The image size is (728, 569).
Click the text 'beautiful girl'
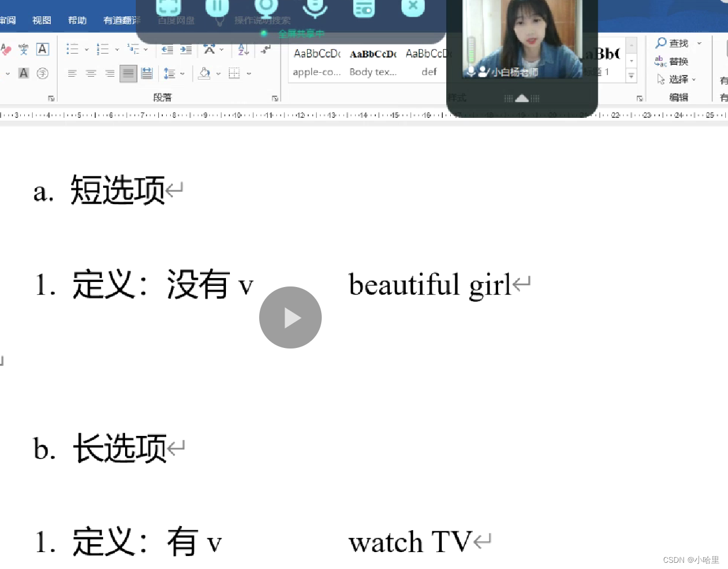pyautogui.click(x=430, y=285)
